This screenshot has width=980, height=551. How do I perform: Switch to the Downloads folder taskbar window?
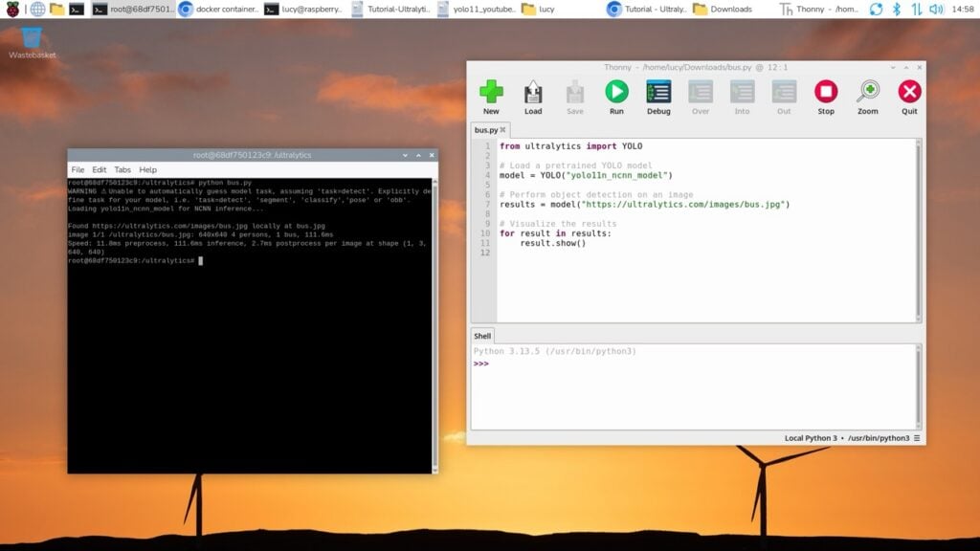[x=723, y=9]
